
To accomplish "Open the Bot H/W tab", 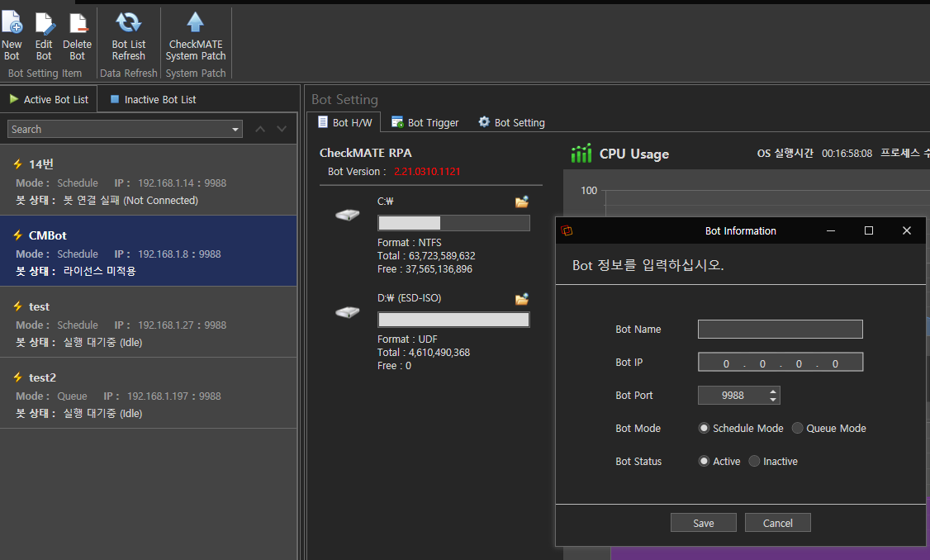I will (346, 123).
